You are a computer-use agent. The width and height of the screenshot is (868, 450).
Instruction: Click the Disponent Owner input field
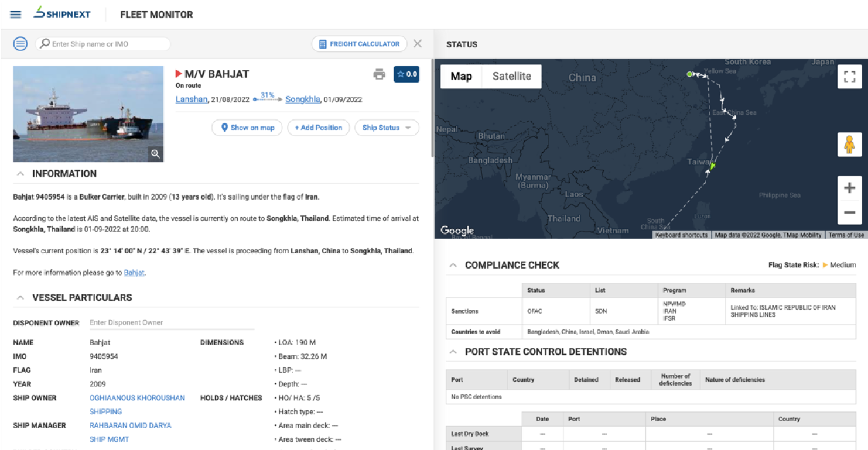click(172, 322)
